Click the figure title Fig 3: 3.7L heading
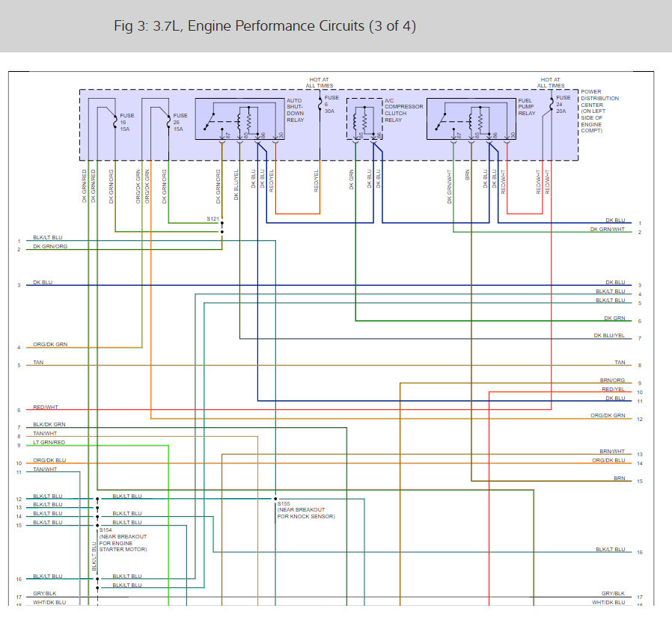Viewport: 672px width, 620px height. click(264, 26)
